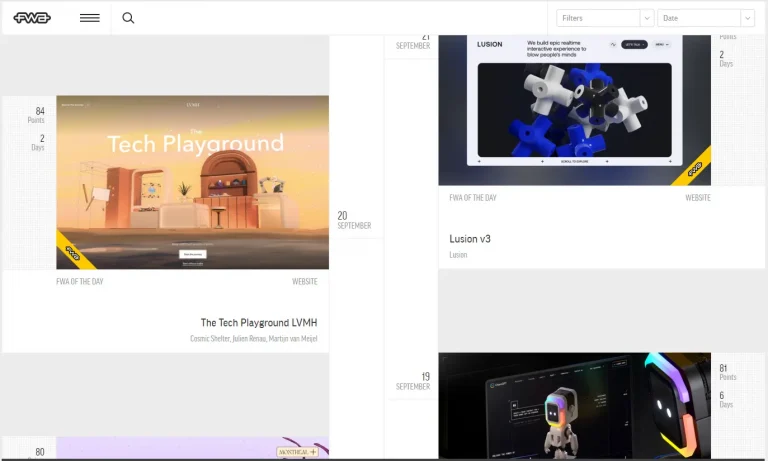768x461 pixels.
Task: Open The Tech Playground thumbnail
Action: pos(192,182)
